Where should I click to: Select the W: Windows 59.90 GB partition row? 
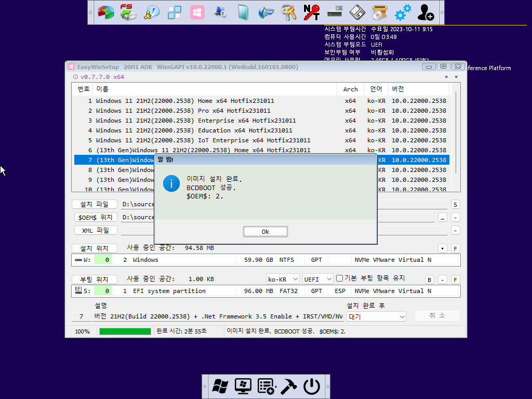pos(265,260)
